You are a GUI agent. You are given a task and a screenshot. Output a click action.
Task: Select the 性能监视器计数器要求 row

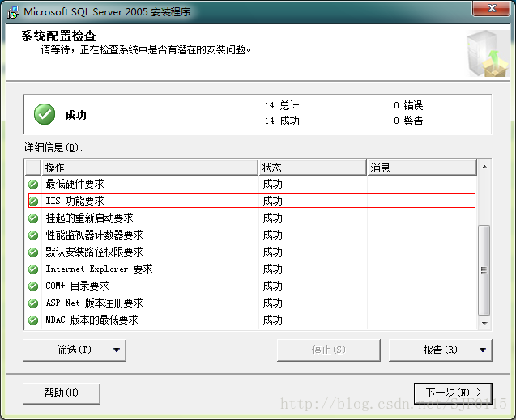(x=252, y=235)
